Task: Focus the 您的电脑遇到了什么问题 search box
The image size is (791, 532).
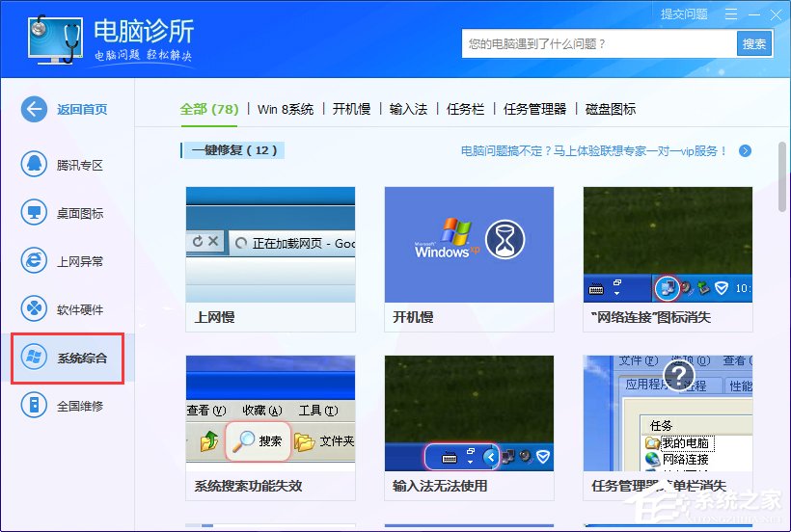Action: (599, 43)
